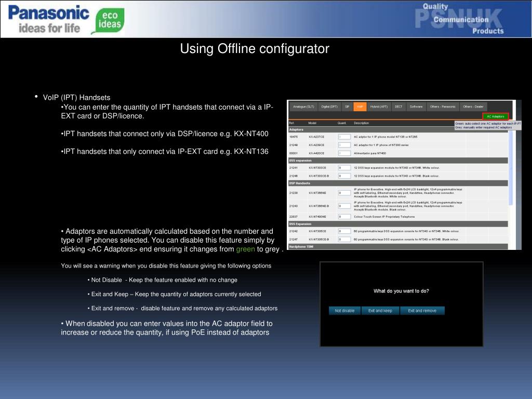532x399 pixels.
Task: Open the Hybrid (APT) tab
Action: [x=379, y=107]
